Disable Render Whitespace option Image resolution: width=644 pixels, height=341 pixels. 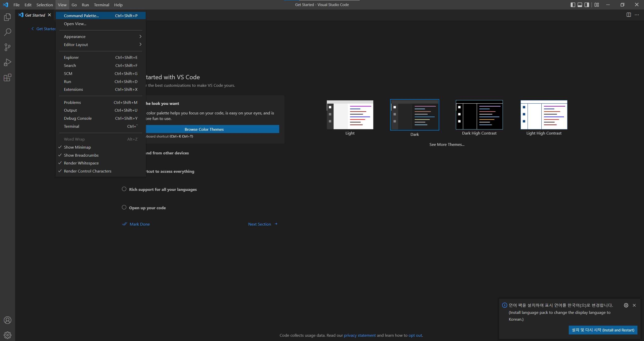[81, 163]
